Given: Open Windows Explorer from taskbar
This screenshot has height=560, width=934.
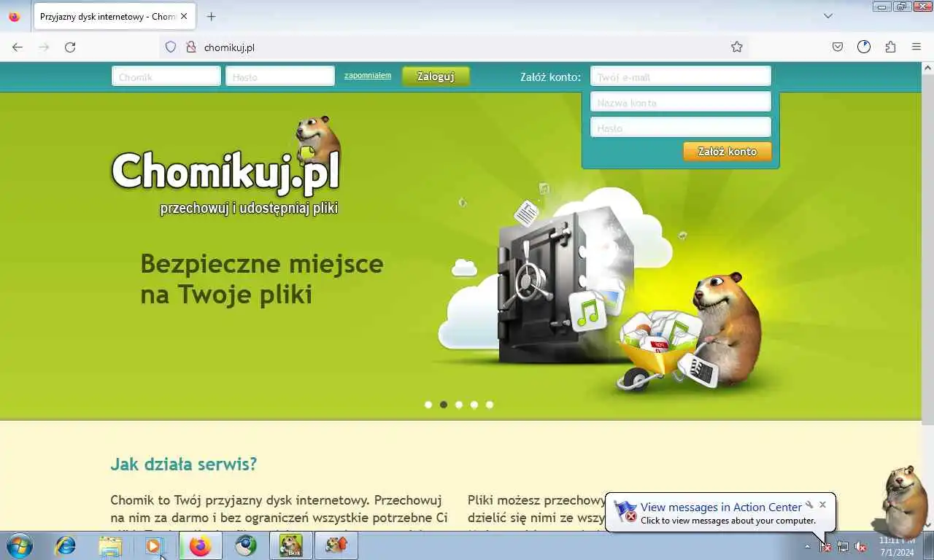Looking at the screenshot, I should 110,545.
